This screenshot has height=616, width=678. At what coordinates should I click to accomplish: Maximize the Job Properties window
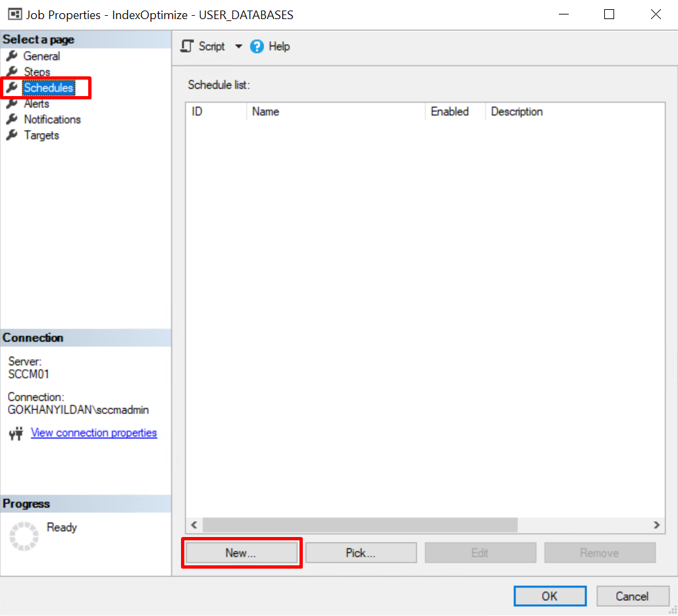pyautogui.click(x=610, y=14)
